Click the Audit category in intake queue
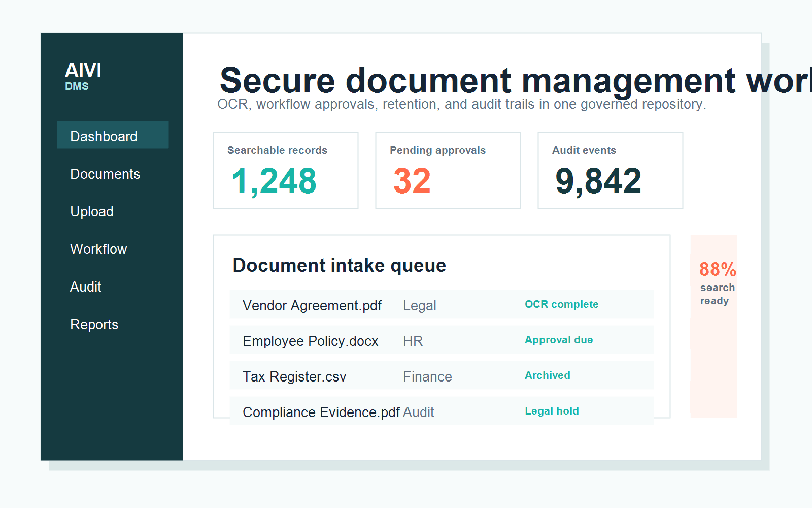This screenshot has height=508, width=812. (x=419, y=412)
